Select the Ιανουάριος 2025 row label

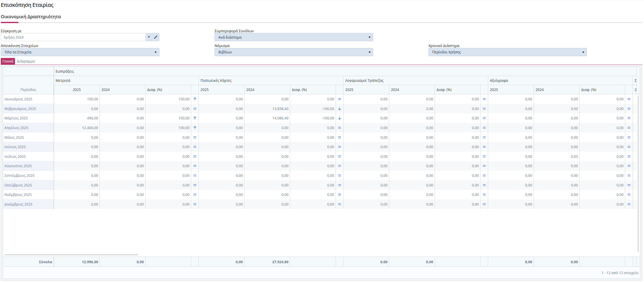coord(18,99)
